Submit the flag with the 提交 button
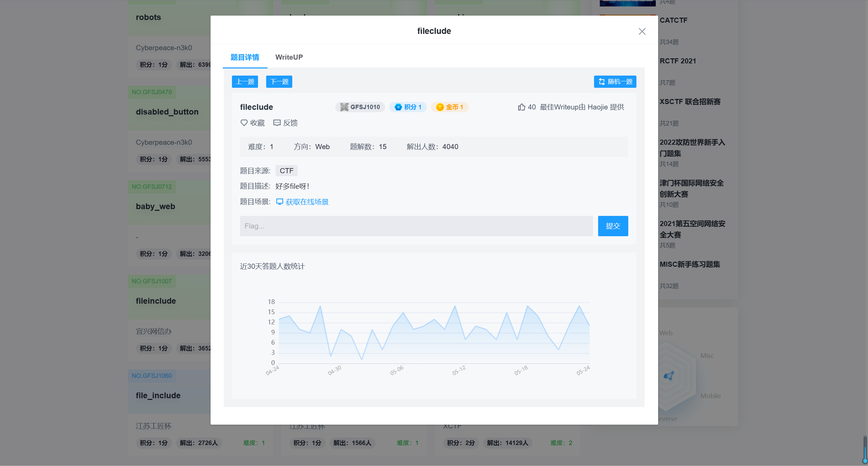The width and height of the screenshot is (868, 466). (613, 226)
